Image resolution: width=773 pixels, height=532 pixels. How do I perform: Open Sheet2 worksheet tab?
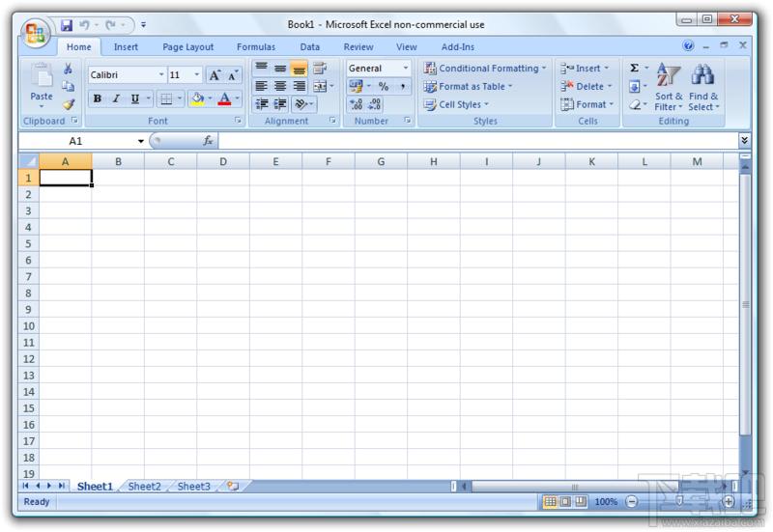(144, 487)
